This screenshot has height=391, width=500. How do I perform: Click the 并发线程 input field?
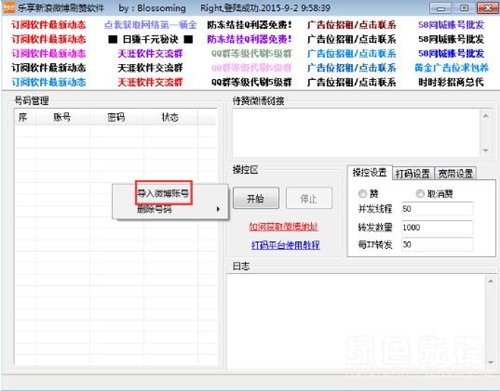coord(437,209)
